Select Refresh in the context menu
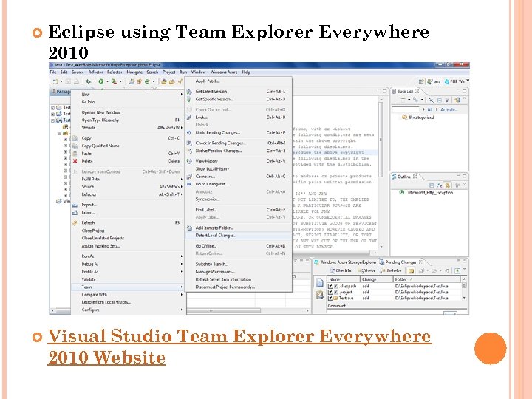532x399 pixels. [128, 222]
